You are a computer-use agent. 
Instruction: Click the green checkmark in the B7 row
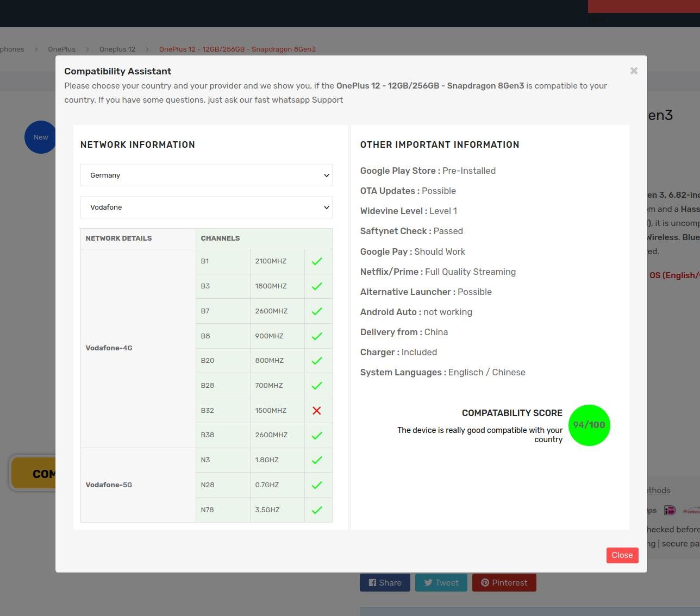[317, 311]
